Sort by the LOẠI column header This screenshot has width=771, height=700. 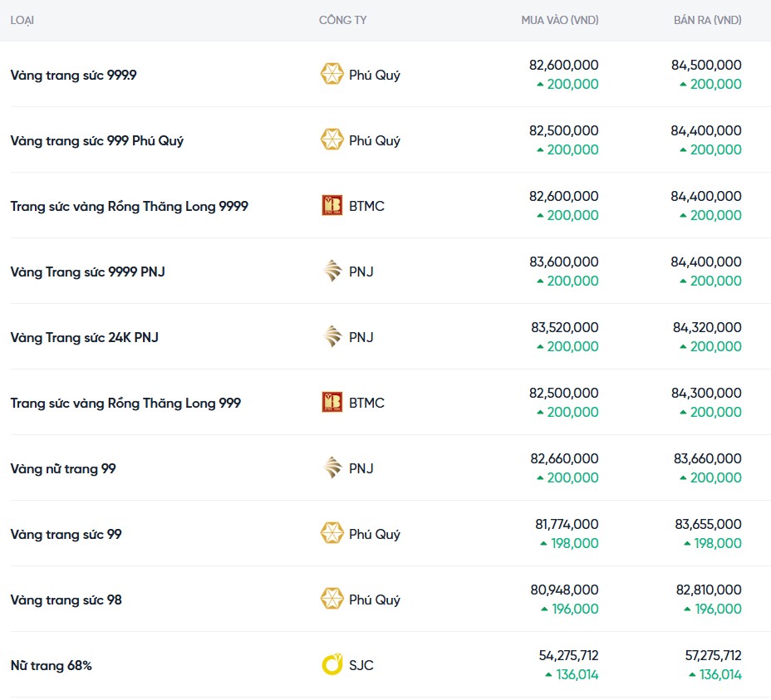coord(22,20)
